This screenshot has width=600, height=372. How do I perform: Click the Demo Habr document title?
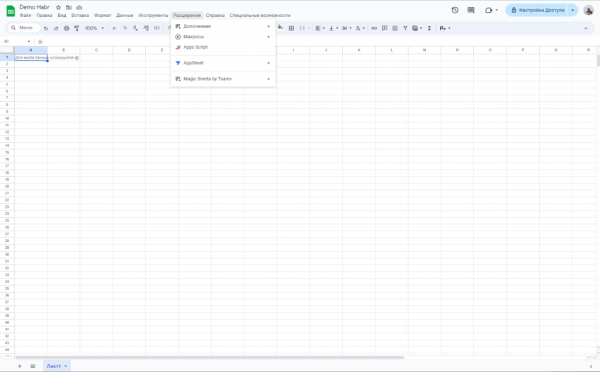pyautogui.click(x=34, y=7)
